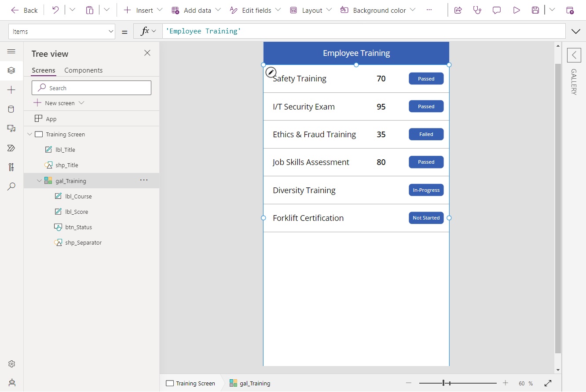Collapse the gal_Training gallery in Tree view
This screenshot has width=586, height=392.
[x=39, y=180]
